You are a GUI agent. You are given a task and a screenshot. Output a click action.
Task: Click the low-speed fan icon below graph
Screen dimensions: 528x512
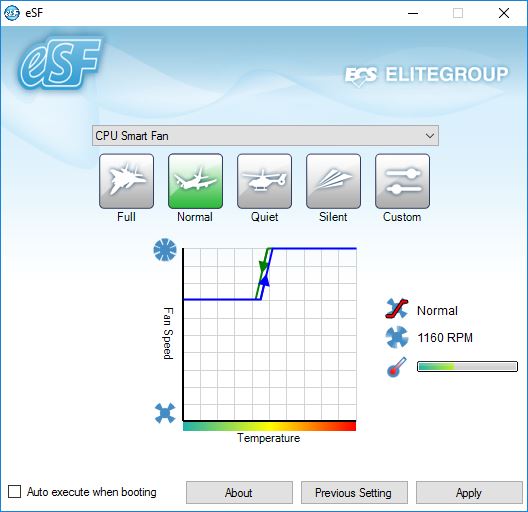click(x=165, y=413)
